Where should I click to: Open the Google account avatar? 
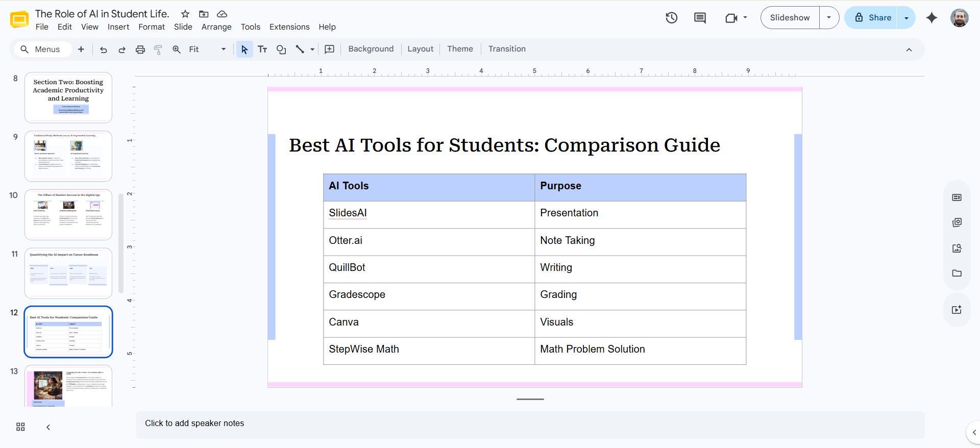960,18
